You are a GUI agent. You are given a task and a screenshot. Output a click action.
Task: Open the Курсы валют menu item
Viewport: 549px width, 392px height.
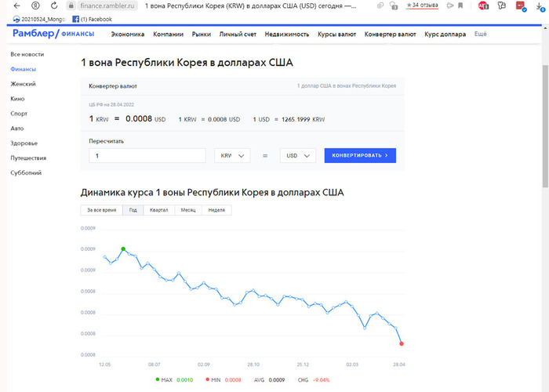[335, 34]
